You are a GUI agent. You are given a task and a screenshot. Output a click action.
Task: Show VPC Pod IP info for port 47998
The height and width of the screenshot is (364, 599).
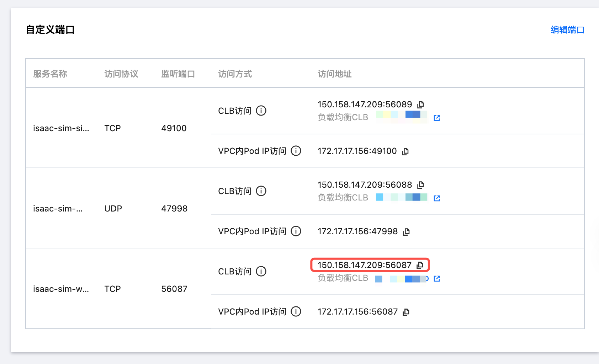[x=296, y=231]
